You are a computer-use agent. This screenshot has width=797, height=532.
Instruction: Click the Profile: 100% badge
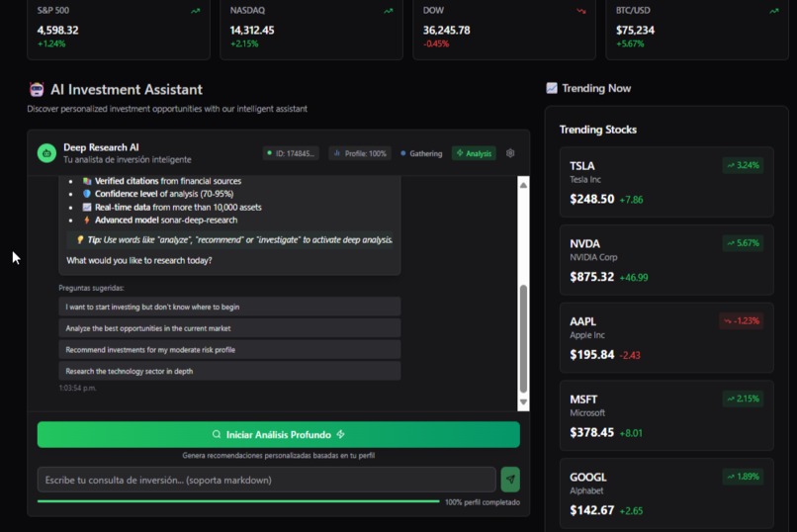tap(360, 153)
